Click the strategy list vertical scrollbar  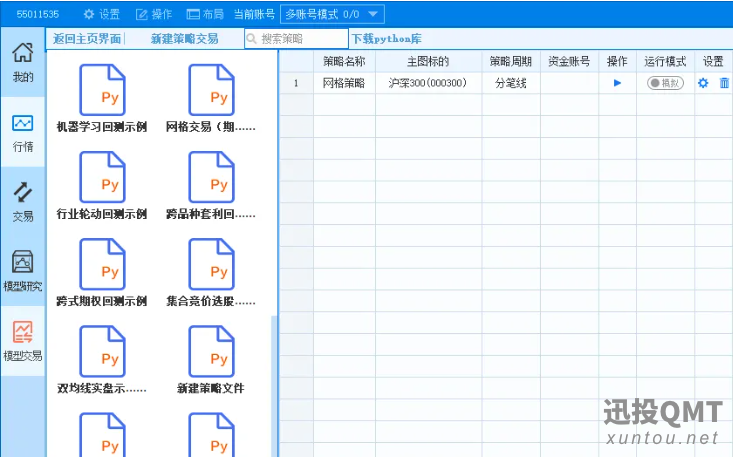click(x=274, y=386)
